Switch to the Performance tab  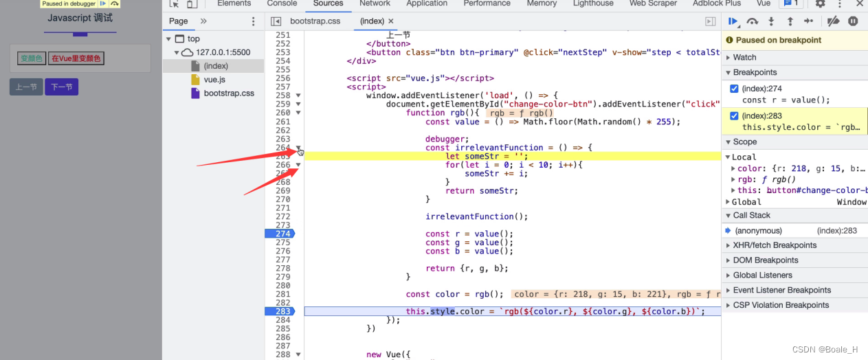coord(487,3)
